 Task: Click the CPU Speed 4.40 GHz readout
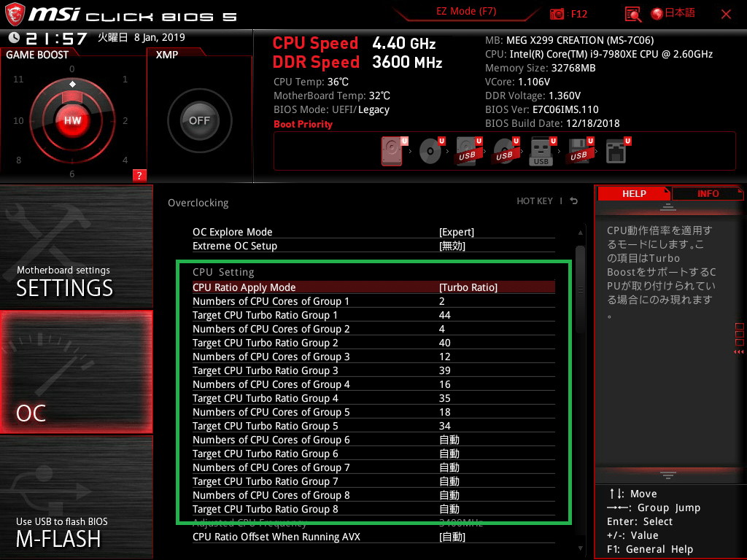tap(354, 43)
